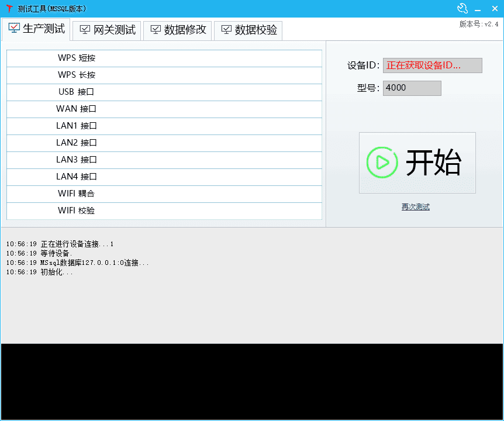Select the WIFI 耦合 test row

pyautogui.click(x=164, y=194)
